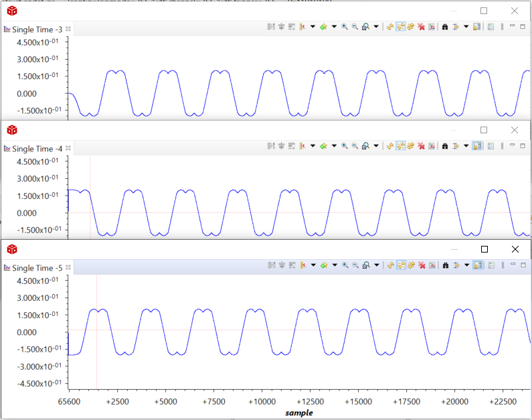
Task: Minimize the Single Time -3 view panel
Action: click(x=512, y=26)
